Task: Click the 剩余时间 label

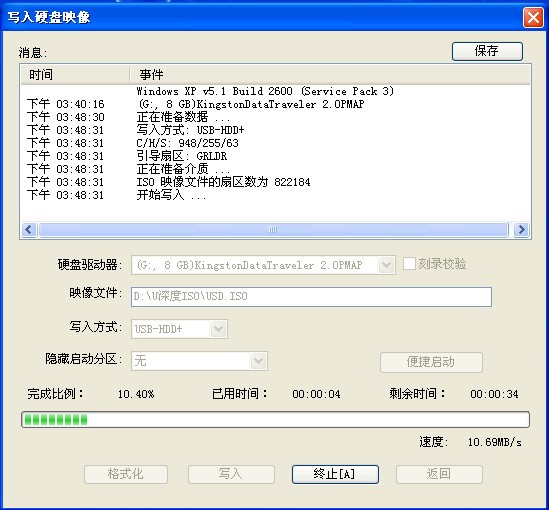Action: 417,394
